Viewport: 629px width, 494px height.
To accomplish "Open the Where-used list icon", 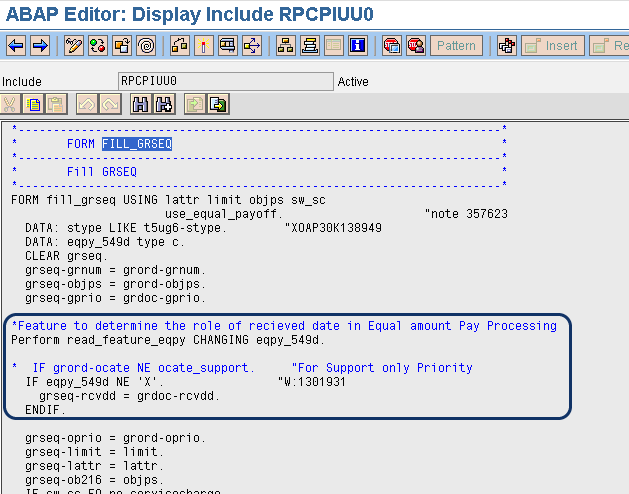I will [x=251, y=46].
